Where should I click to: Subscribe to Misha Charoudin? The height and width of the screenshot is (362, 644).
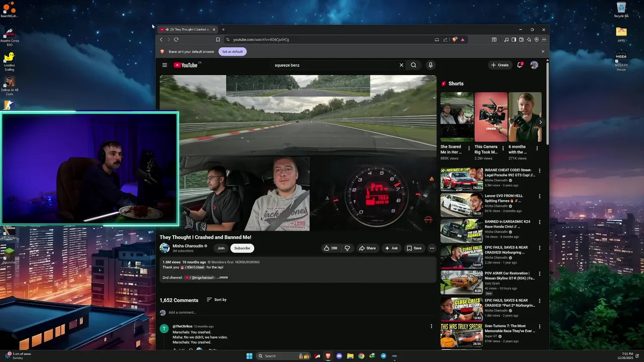pos(242,248)
